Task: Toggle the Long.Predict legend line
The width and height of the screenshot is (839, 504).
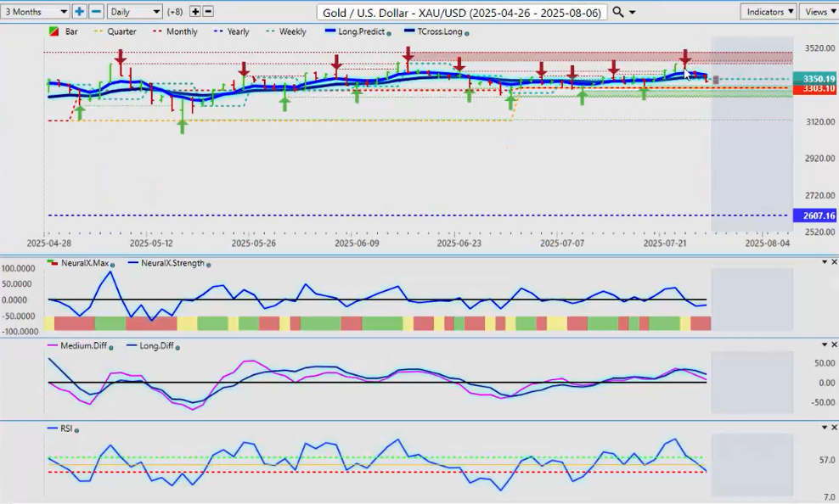Action: [355, 32]
